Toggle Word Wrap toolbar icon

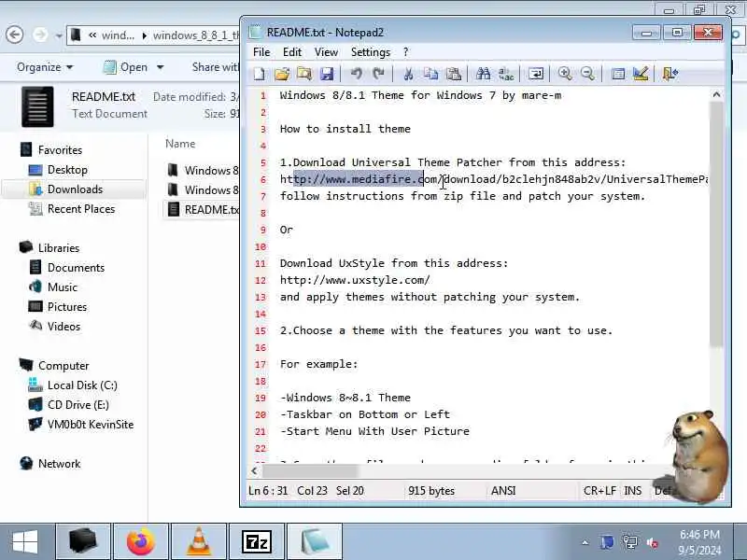tap(535, 74)
